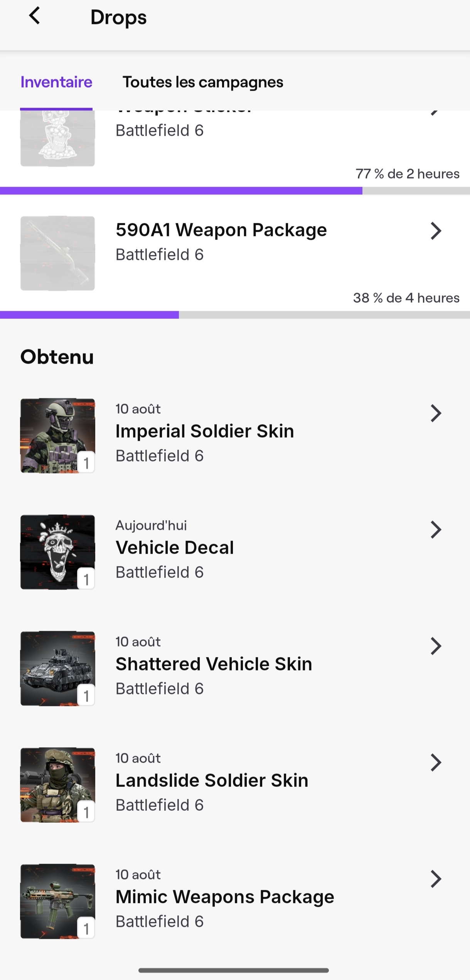Click the 590A1 Weapon Package title

(x=221, y=230)
